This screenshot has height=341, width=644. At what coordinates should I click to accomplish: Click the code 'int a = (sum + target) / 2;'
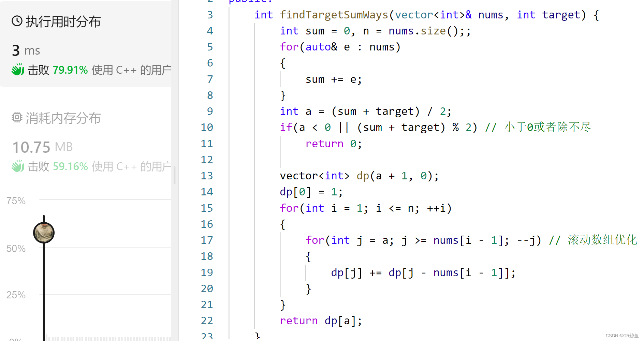(366, 112)
